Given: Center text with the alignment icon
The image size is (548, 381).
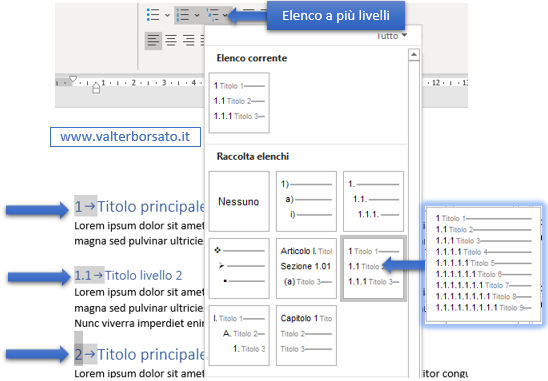Looking at the screenshot, I should pos(171,41).
